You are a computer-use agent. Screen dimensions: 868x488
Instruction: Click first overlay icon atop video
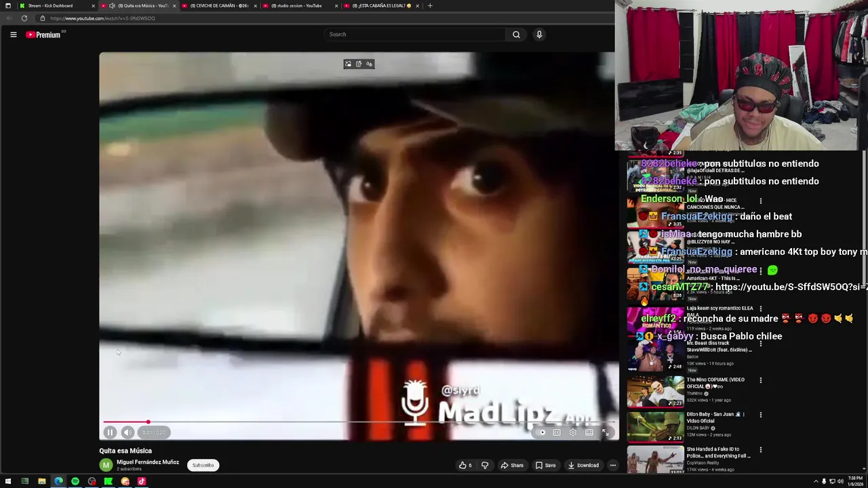[x=348, y=64]
